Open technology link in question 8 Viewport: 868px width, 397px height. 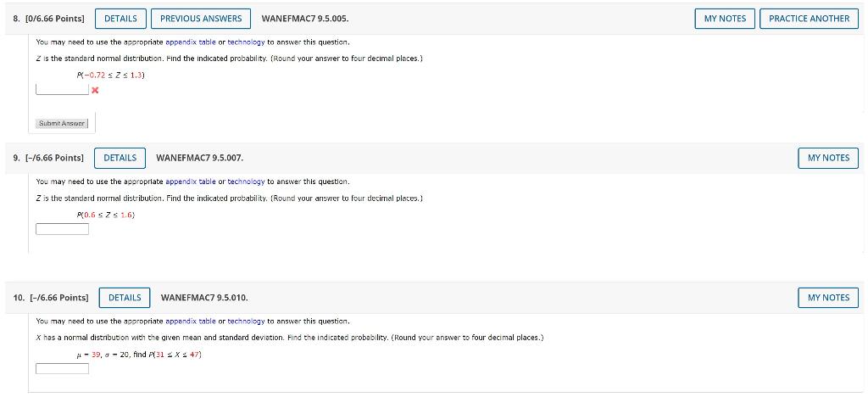click(247, 42)
